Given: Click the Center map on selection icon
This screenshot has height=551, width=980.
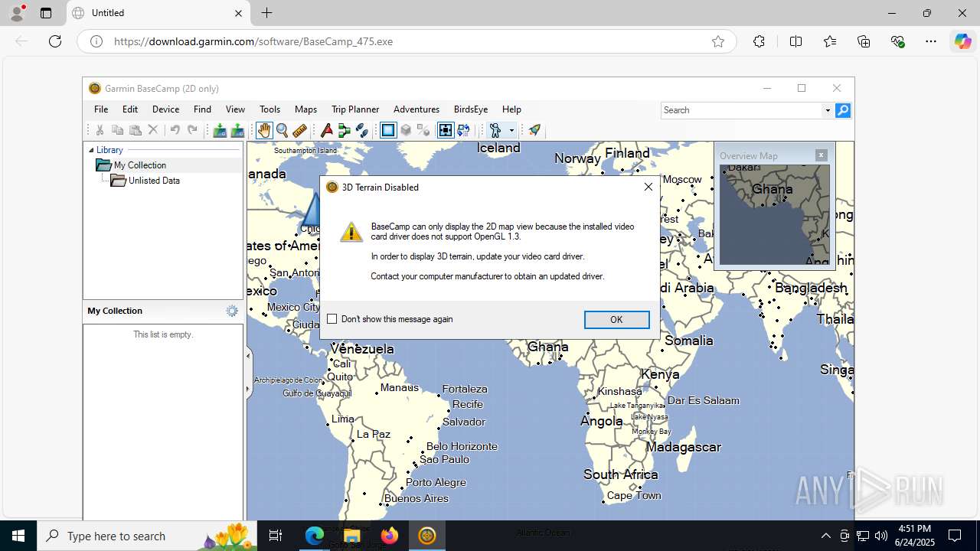Looking at the screenshot, I should point(446,130).
